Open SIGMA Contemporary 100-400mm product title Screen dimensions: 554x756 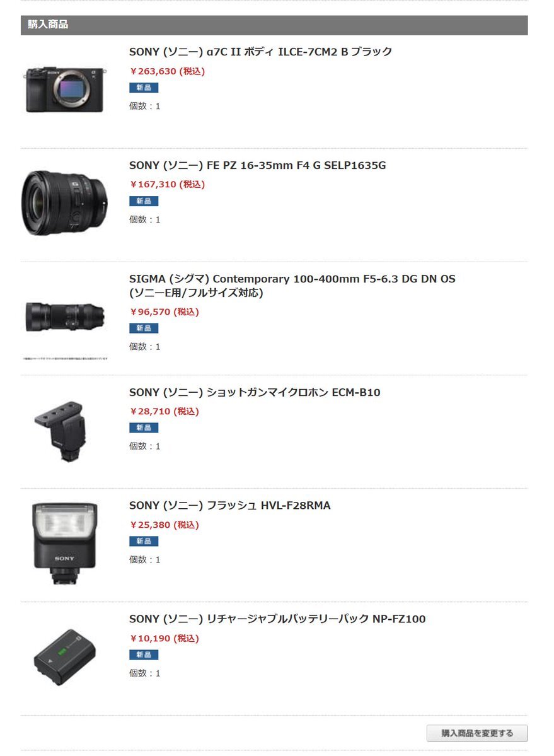point(292,286)
